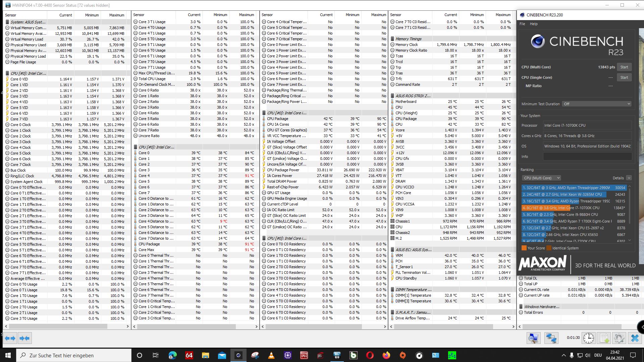Select the Intel Xeon W-3265M ranking entry
This screenshot has width=644, height=362.
574,194
